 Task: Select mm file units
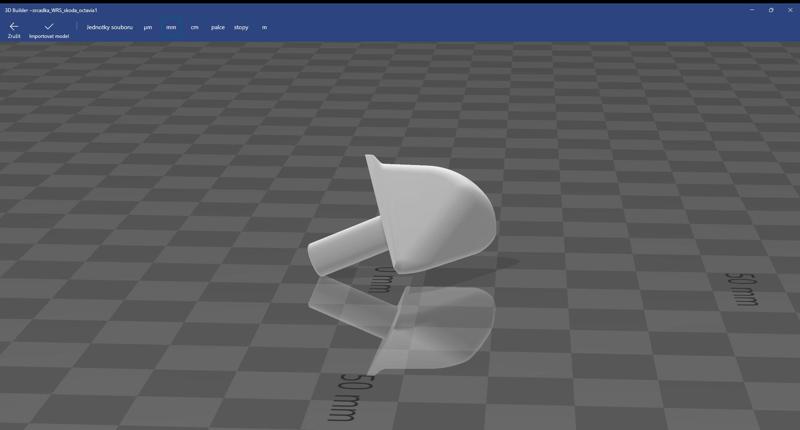tap(171, 28)
